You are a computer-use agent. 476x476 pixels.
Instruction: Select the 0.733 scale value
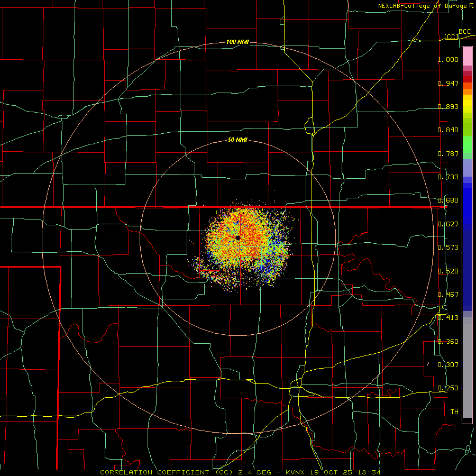click(x=448, y=177)
